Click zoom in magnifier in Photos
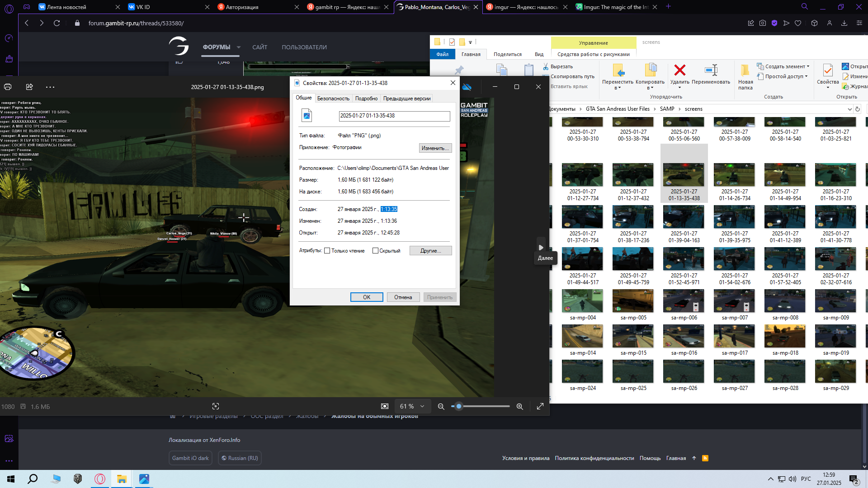The width and height of the screenshot is (868, 488). pyautogui.click(x=519, y=406)
